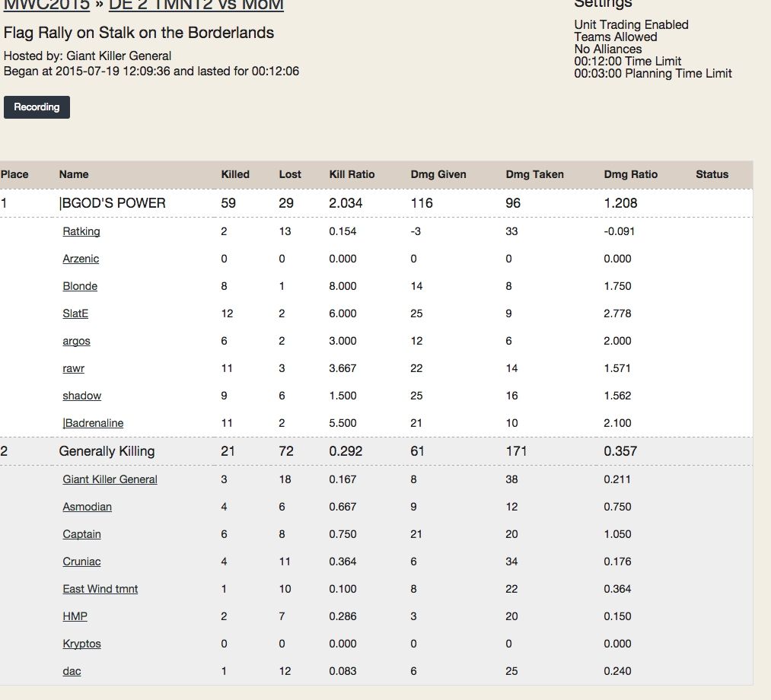Select |Badrenaline's kill ratio 5.500
This screenshot has height=700, width=771.
tap(342, 423)
